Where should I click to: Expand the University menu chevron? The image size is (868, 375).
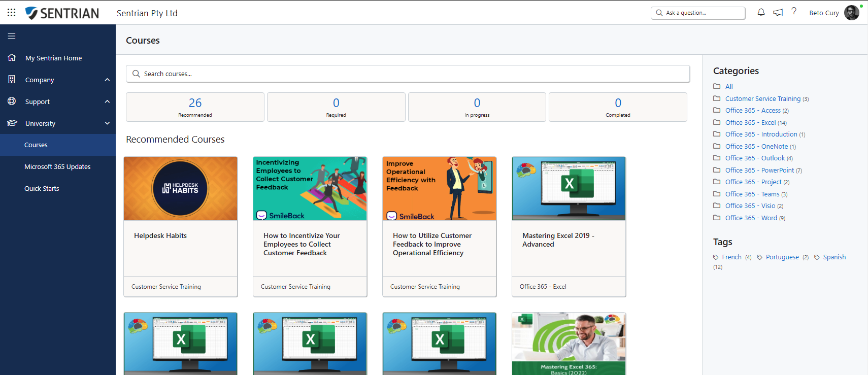pyautogui.click(x=107, y=123)
